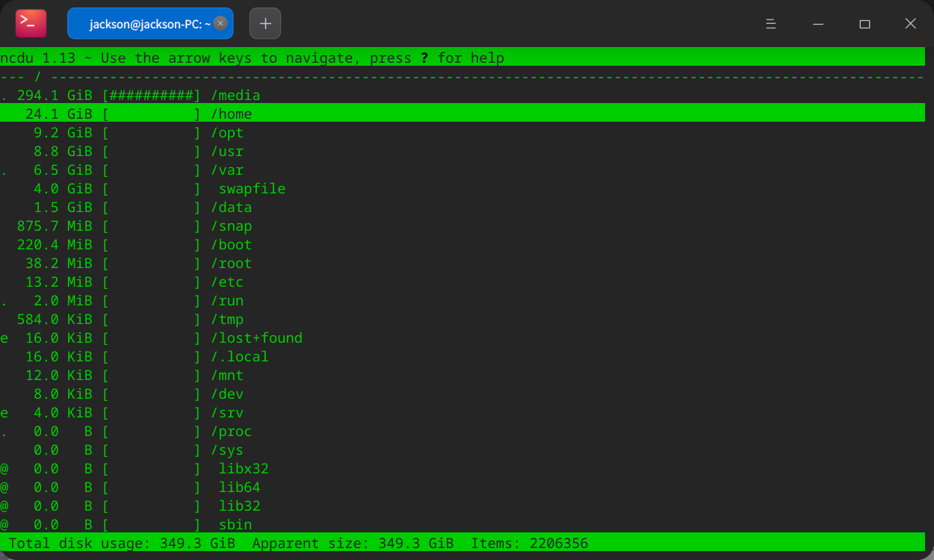Open a new terminal tab with plus button

(x=265, y=23)
